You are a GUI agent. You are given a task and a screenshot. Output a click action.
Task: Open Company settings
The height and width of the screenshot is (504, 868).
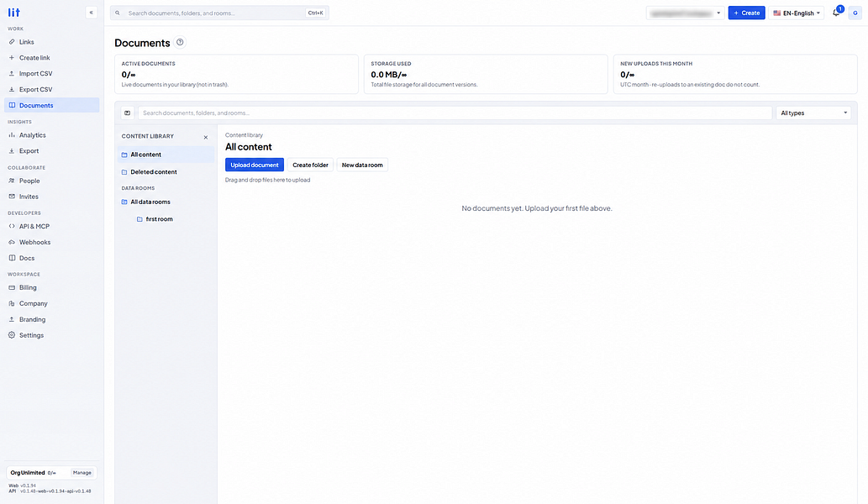point(52,304)
